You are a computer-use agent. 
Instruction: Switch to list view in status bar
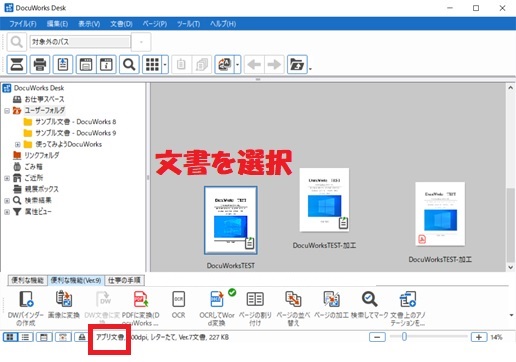pyautogui.click(x=25, y=337)
